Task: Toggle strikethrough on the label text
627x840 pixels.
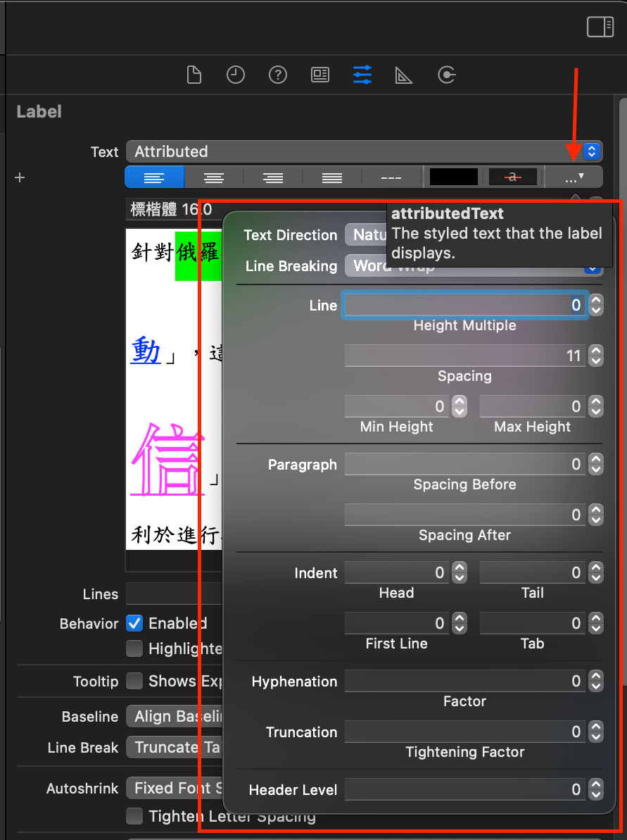Action: click(x=513, y=177)
